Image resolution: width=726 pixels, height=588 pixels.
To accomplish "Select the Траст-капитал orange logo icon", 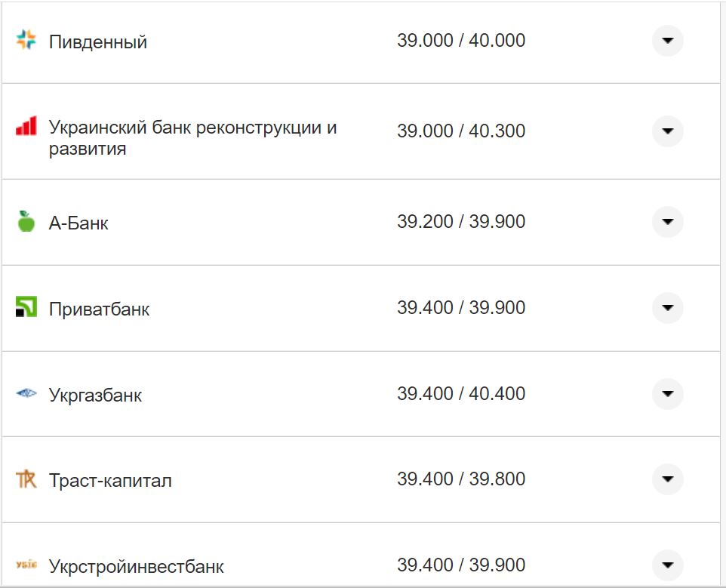I will [x=26, y=479].
